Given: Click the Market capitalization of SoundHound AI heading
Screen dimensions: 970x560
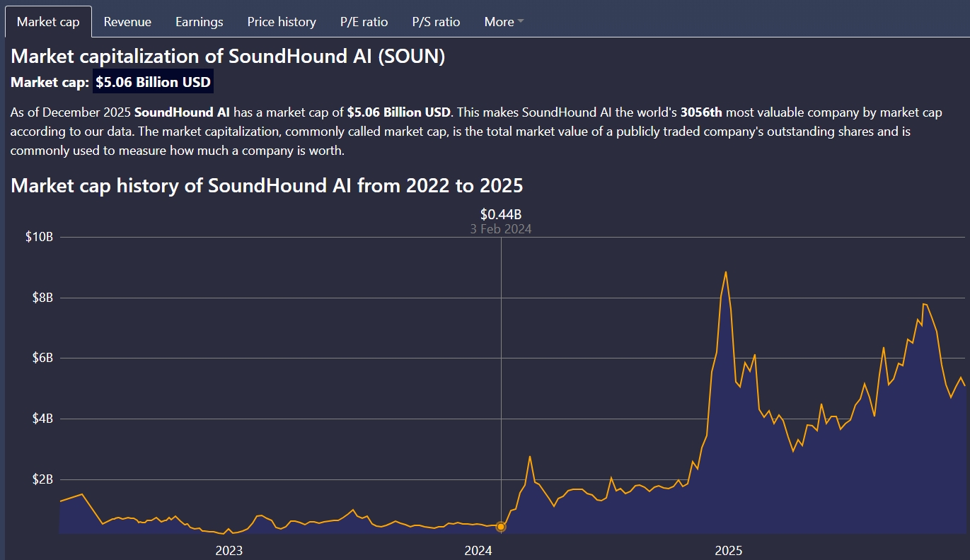Looking at the screenshot, I should click(x=228, y=57).
